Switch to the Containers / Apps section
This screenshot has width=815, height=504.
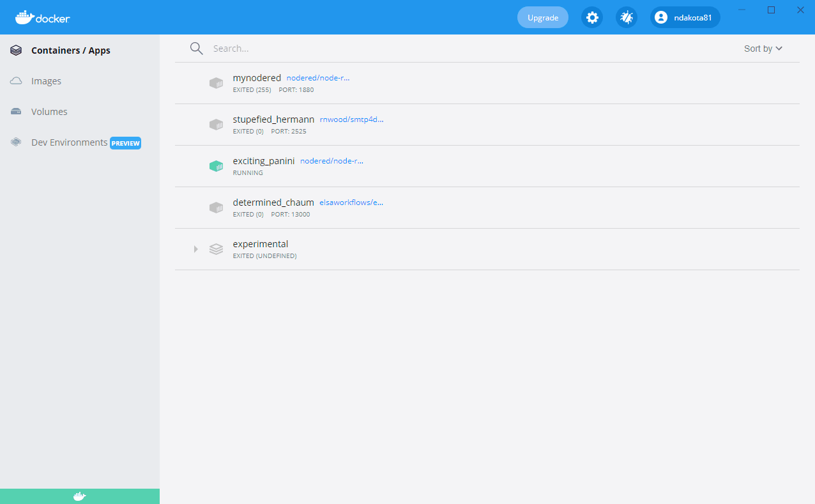tap(70, 50)
